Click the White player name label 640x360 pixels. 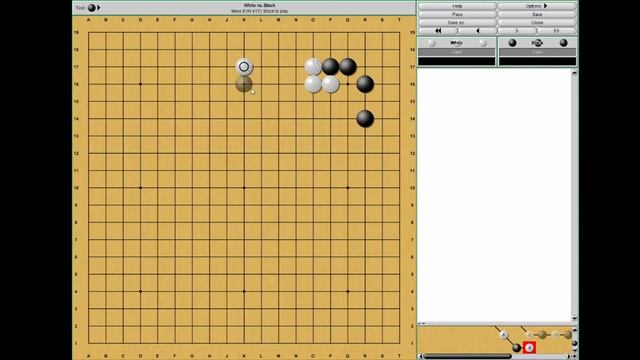pos(456,43)
